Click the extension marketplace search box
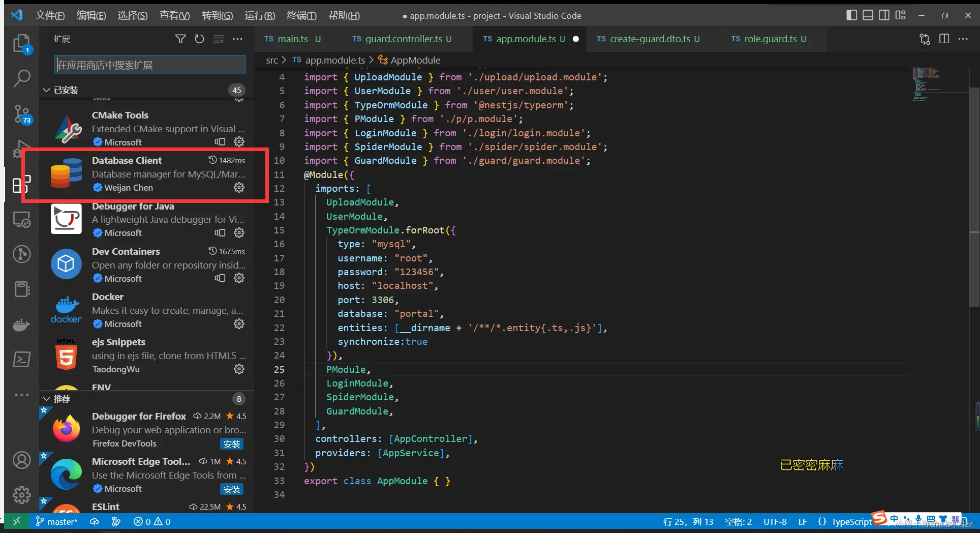Screen dimensions: 980x533 149,65
